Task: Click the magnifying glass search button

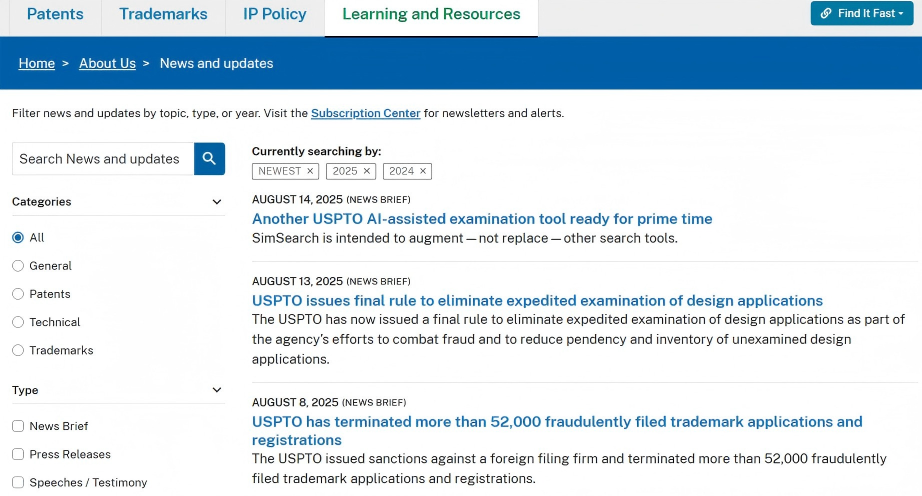Action: (209, 158)
